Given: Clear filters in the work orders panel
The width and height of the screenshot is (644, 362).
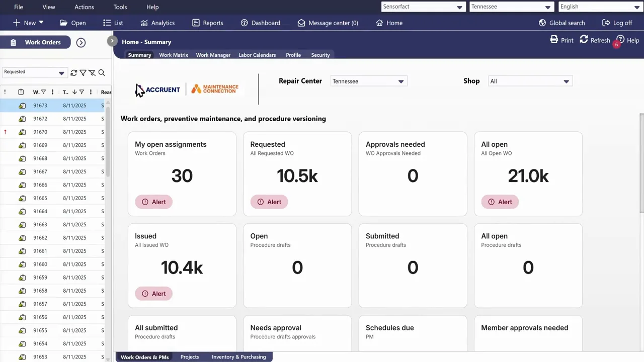Looking at the screenshot, I should 92,73.
